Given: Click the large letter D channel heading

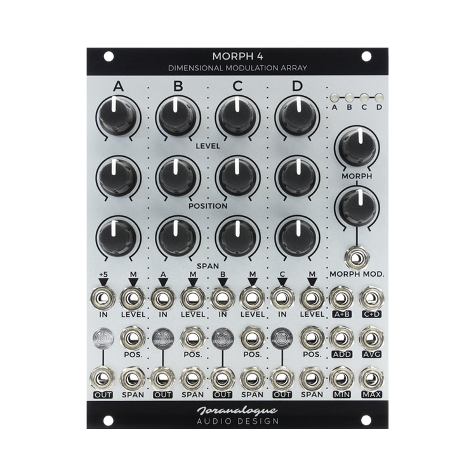Looking at the screenshot, I should [x=298, y=86].
